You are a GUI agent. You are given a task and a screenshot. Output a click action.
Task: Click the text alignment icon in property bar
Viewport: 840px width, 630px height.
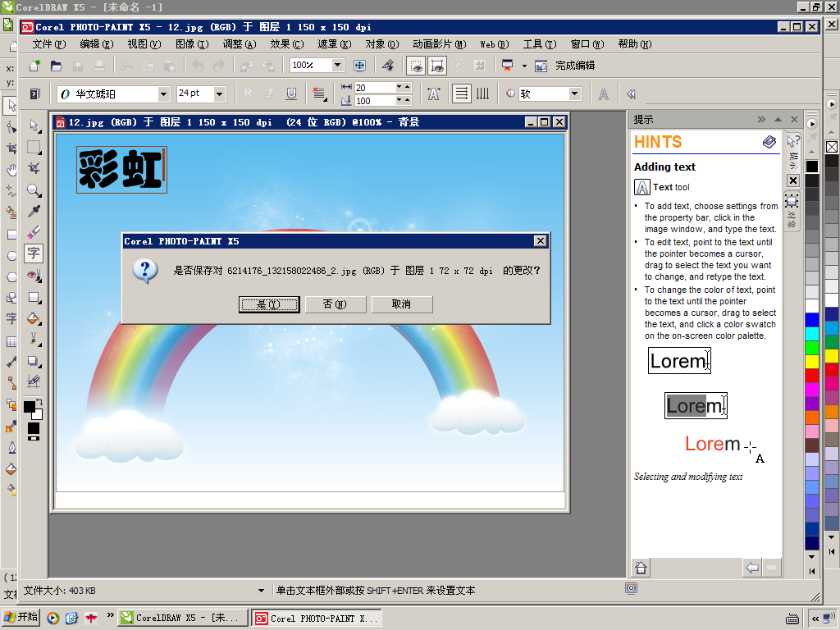pyautogui.click(x=319, y=94)
